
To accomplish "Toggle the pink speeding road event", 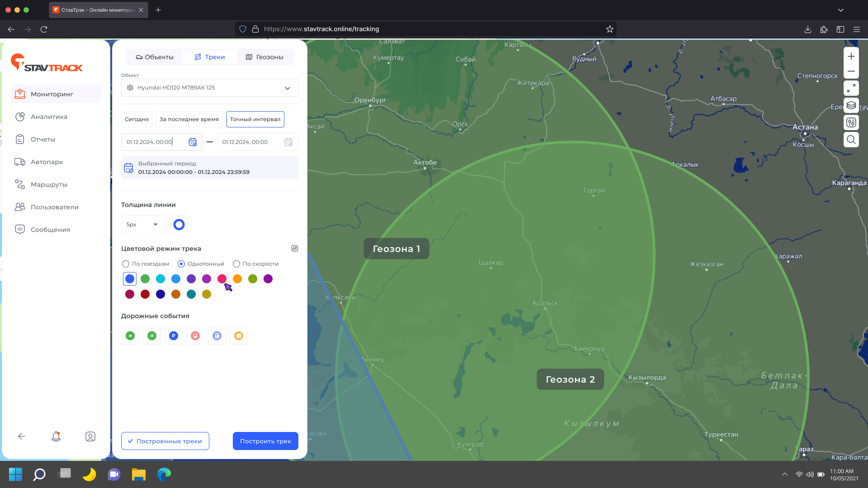I will pyautogui.click(x=195, y=336).
